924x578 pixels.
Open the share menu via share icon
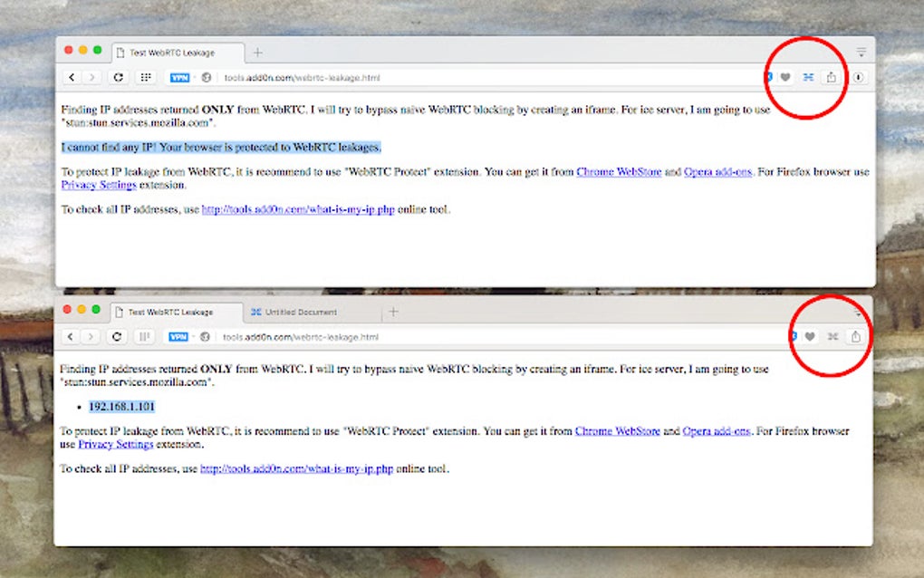click(832, 78)
